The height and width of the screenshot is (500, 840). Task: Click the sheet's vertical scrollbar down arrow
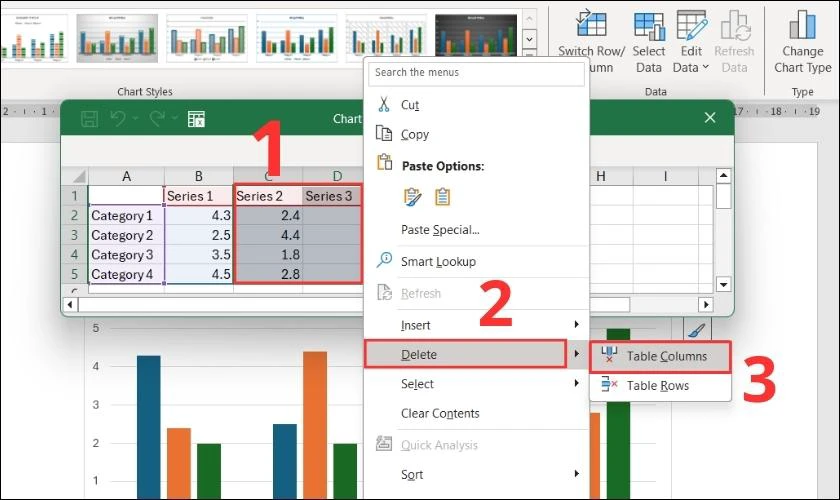coord(723,284)
